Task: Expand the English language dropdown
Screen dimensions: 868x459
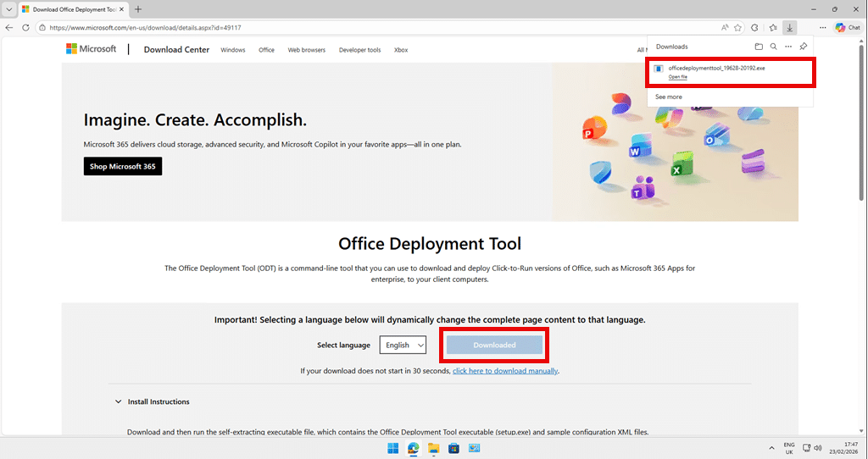Action: [403, 345]
